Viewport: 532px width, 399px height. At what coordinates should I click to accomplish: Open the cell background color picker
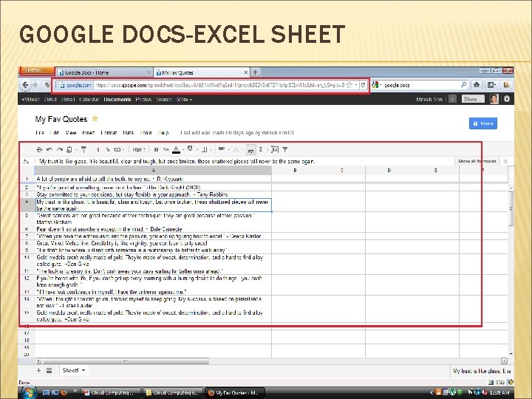[x=191, y=149]
